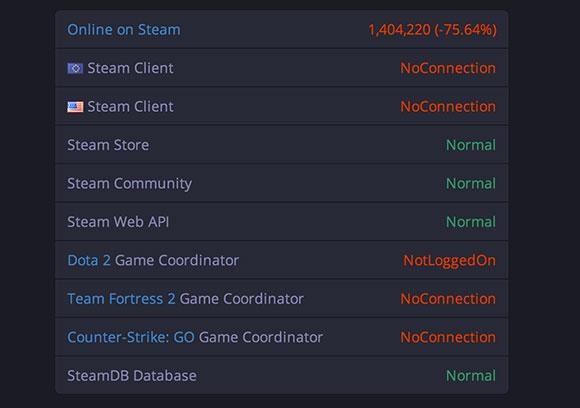
Task: Click NoConnection status for Team Fortress 2
Action: pyautogui.click(x=448, y=299)
